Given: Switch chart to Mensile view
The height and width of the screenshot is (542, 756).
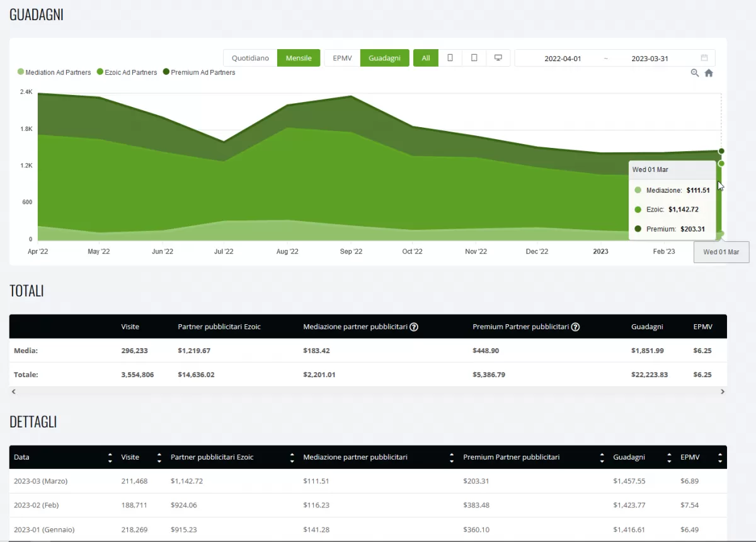Looking at the screenshot, I should click(x=299, y=58).
